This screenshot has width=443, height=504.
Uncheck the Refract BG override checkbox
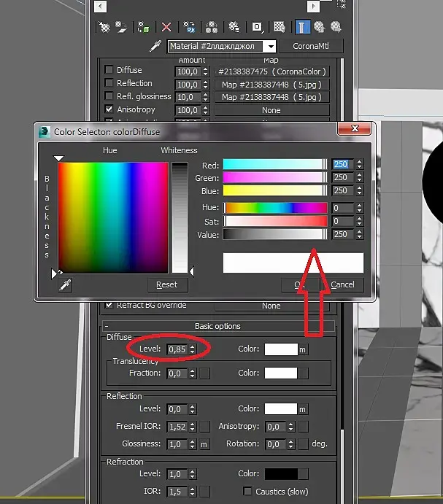point(109,305)
